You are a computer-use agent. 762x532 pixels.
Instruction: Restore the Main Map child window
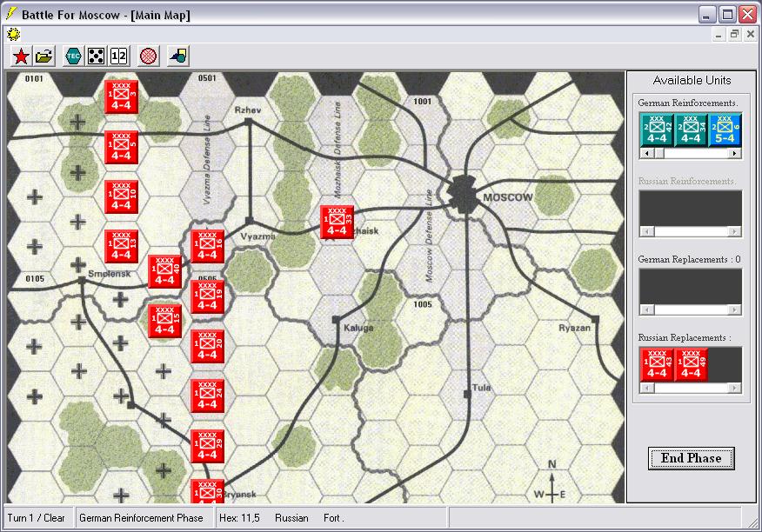[734, 34]
